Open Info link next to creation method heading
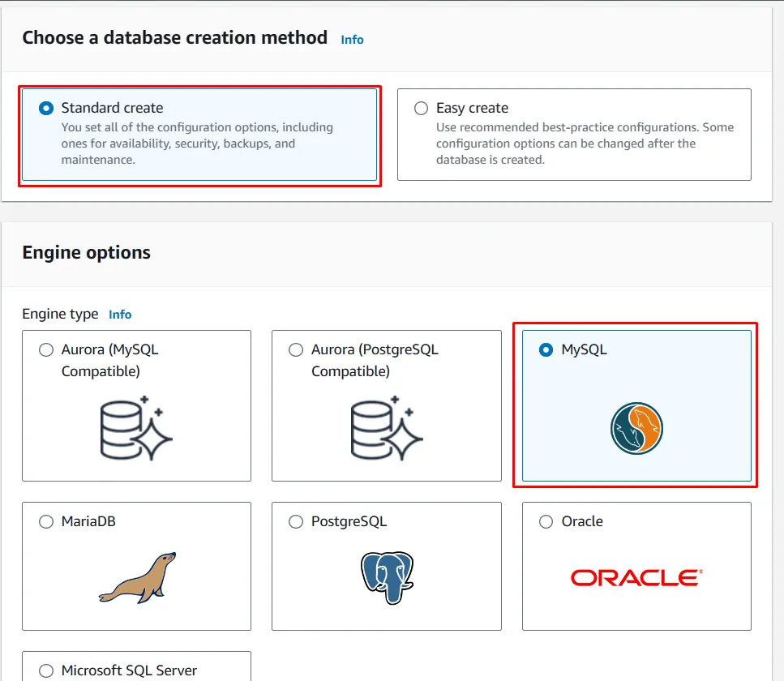The width and height of the screenshot is (784, 681). coord(352,40)
